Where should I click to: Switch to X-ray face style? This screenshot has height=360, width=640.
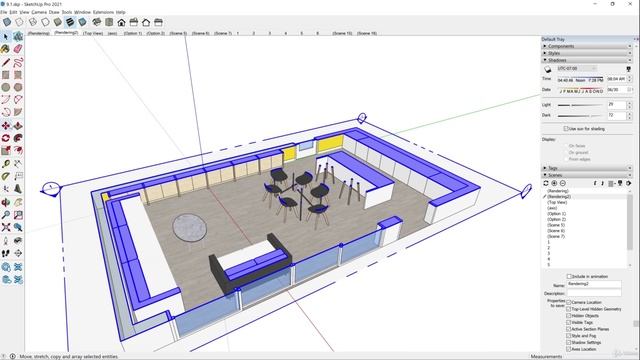7,22
